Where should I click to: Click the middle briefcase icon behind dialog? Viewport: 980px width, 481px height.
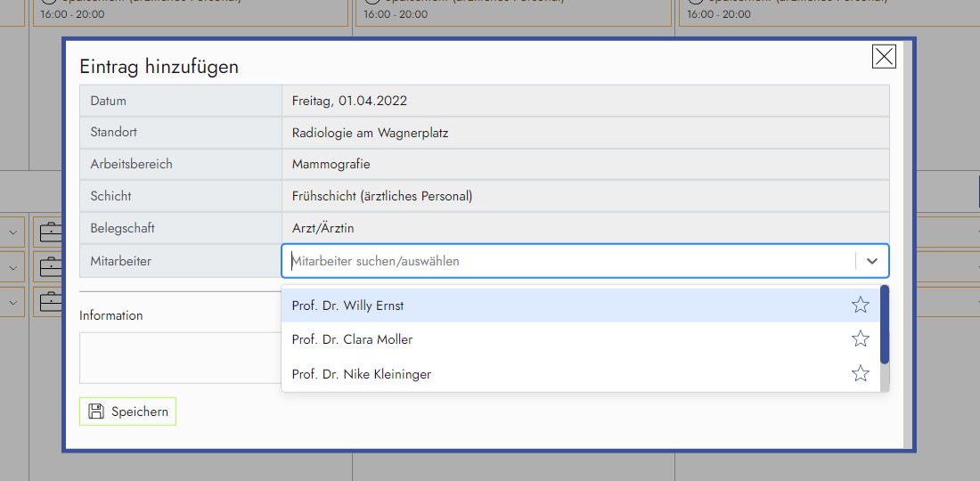[x=50, y=266]
